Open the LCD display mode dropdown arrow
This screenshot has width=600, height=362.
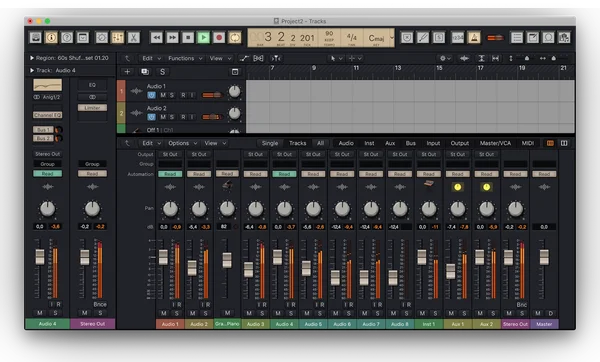click(392, 38)
